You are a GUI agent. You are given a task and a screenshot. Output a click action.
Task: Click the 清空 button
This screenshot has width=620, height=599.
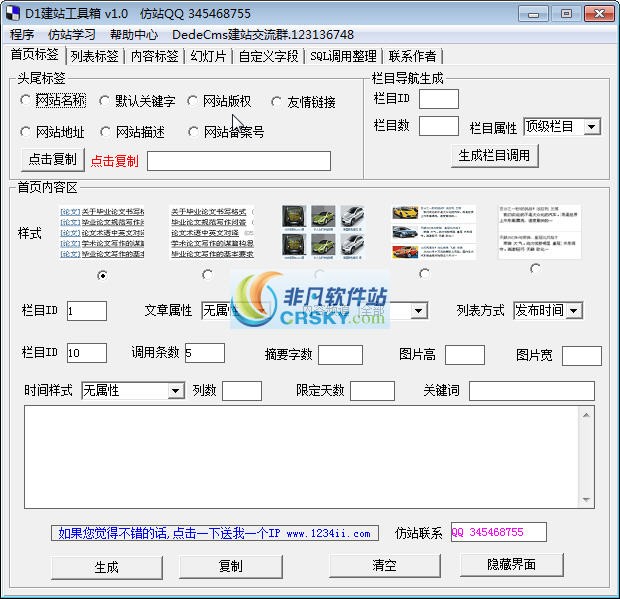click(385, 565)
